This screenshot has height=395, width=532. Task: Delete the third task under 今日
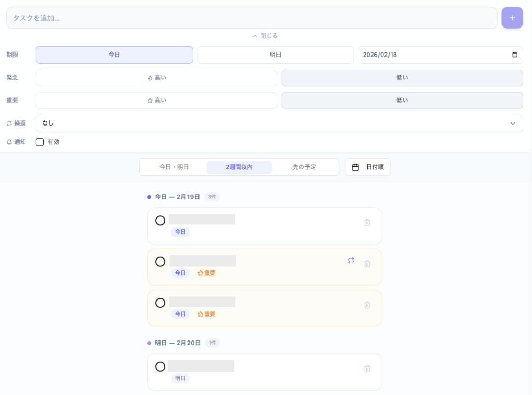367,305
